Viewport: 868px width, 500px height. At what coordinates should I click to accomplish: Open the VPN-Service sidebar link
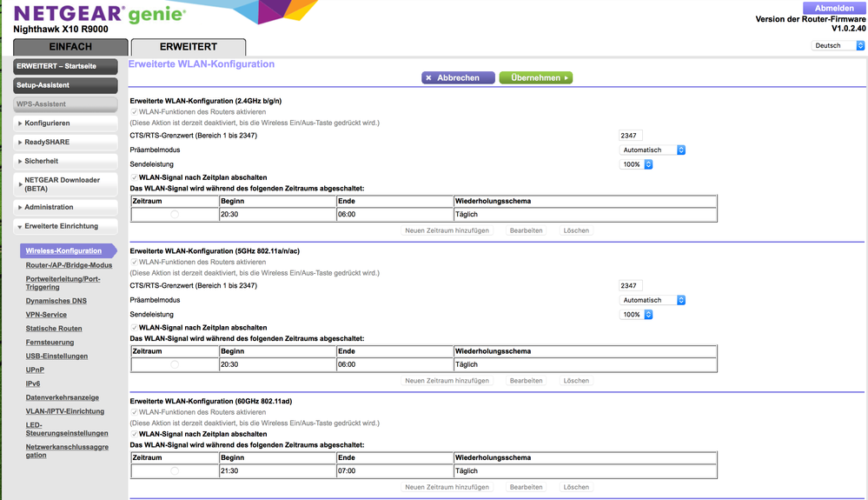pyautogui.click(x=46, y=315)
